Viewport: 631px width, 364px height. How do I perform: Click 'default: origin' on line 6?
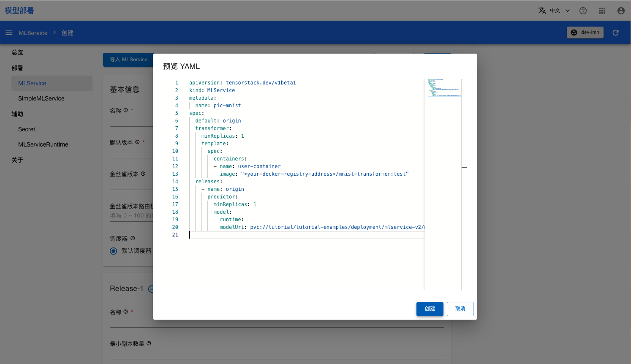pos(218,121)
